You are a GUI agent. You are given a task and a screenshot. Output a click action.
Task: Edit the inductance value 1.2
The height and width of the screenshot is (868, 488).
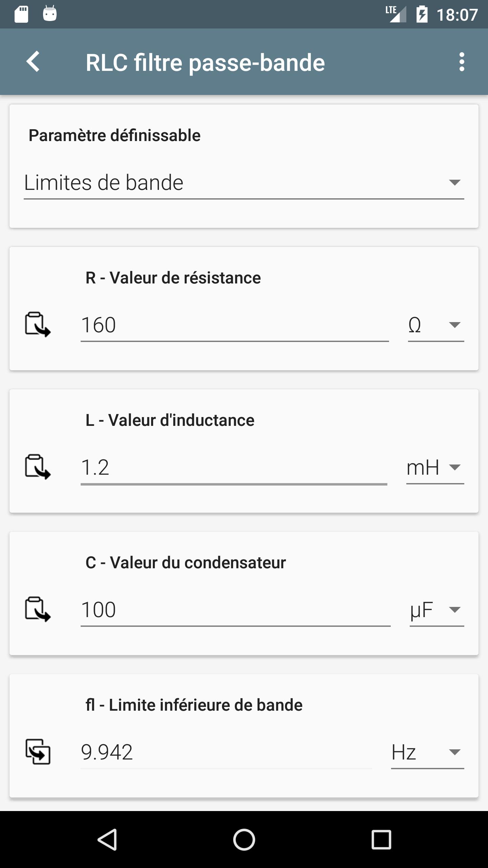pyautogui.click(x=234, y=467)
